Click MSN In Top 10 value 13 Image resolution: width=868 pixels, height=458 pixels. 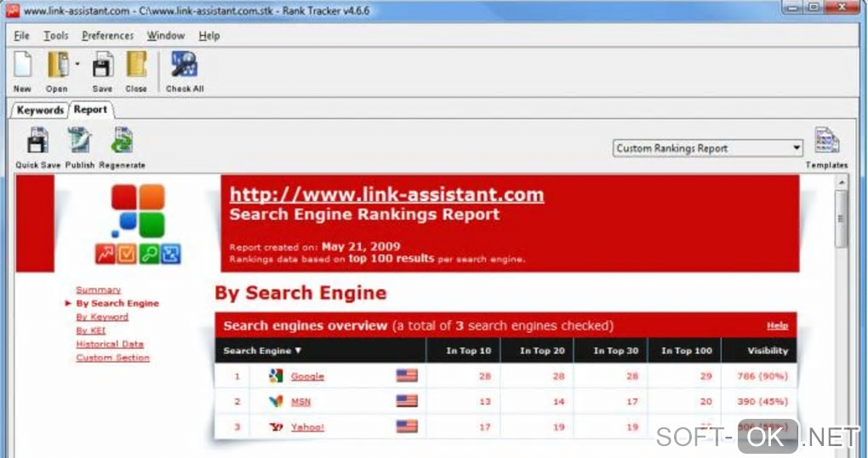[485, 402]
